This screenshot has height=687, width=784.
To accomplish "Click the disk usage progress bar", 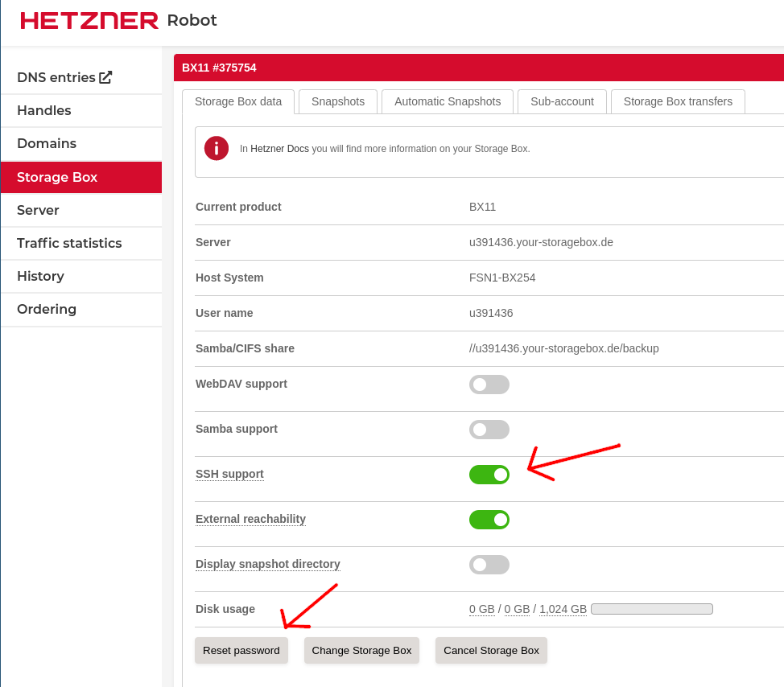I will tap(652, 609).
